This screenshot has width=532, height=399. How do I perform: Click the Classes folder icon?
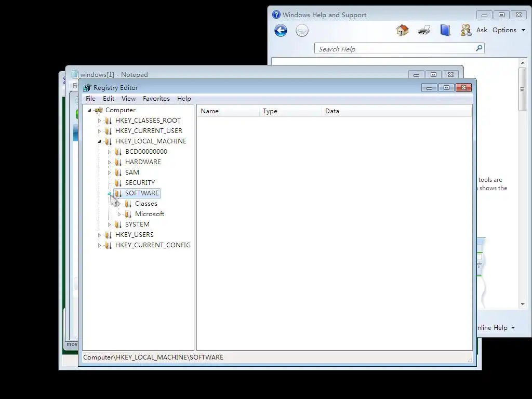pyautogui.click(x=128, y=204)
